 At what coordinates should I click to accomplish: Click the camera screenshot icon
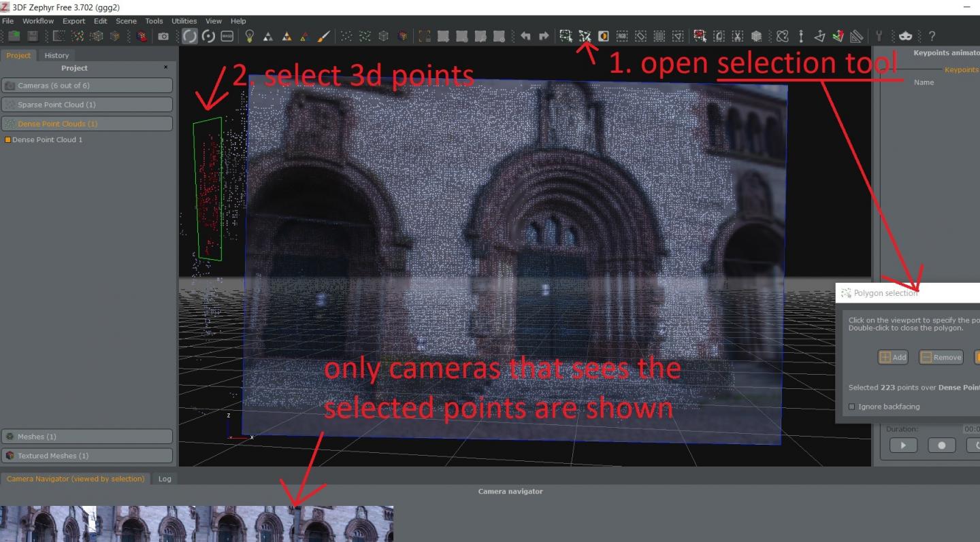pos(163,36)
